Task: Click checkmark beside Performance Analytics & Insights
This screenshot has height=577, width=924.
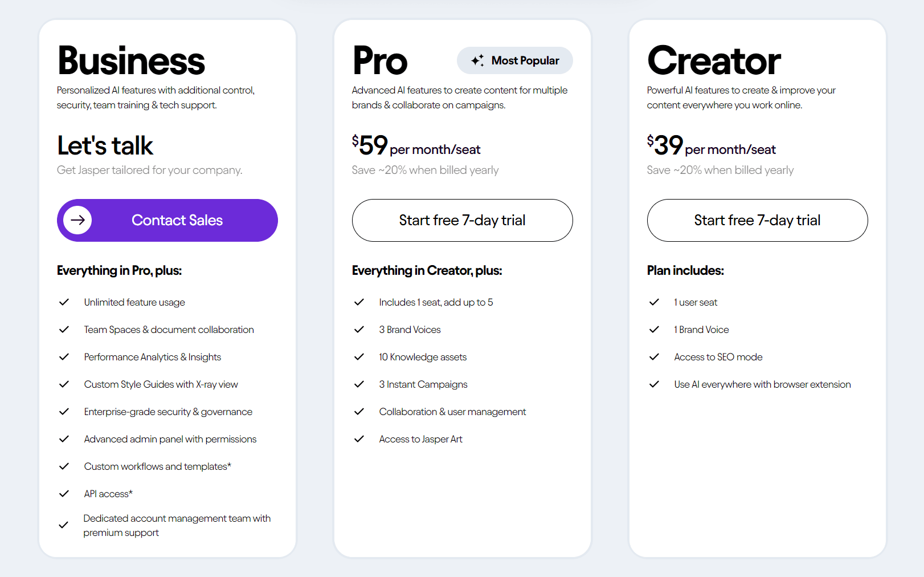Action: click(x=64, y=357)
